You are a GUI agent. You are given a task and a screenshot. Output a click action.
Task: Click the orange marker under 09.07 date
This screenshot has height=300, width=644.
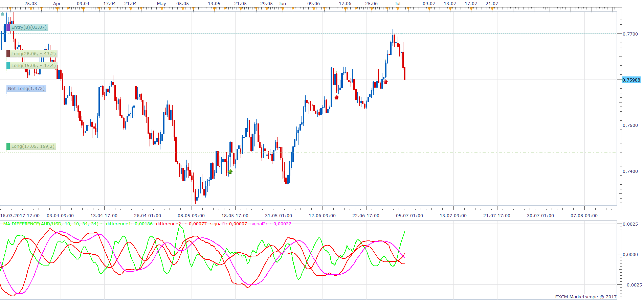[429, 9]
